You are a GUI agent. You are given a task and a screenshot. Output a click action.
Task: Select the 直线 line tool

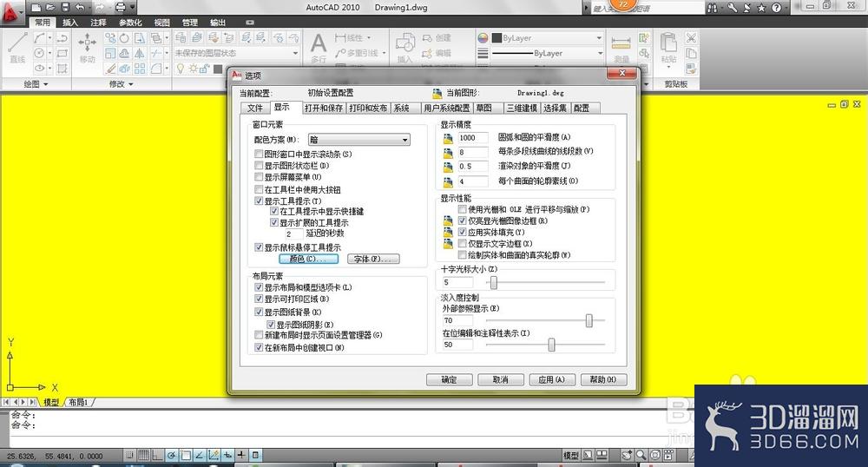pos(17,48)
